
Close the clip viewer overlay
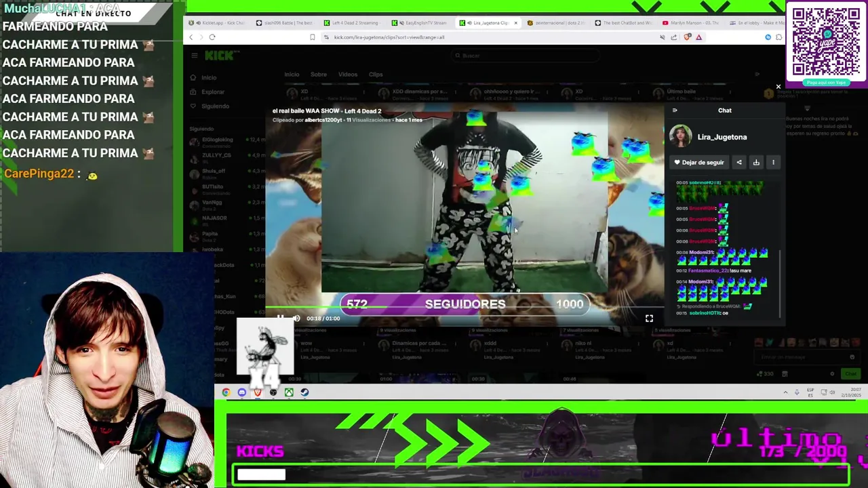778,87
